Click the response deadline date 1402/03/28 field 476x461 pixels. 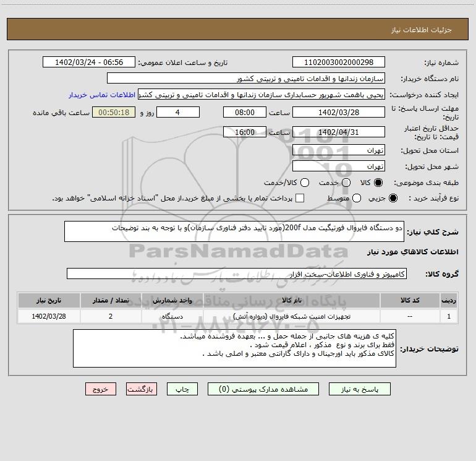[339, 112]
